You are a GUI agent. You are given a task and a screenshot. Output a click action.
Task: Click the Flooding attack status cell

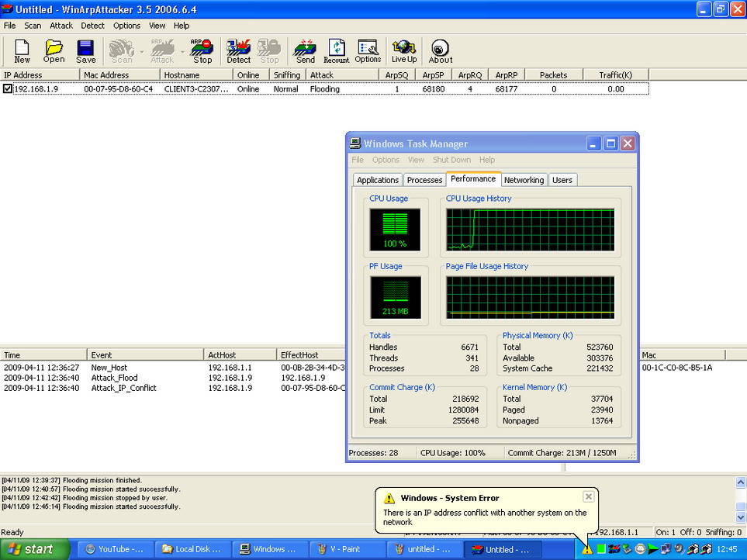tap(325, 89)
